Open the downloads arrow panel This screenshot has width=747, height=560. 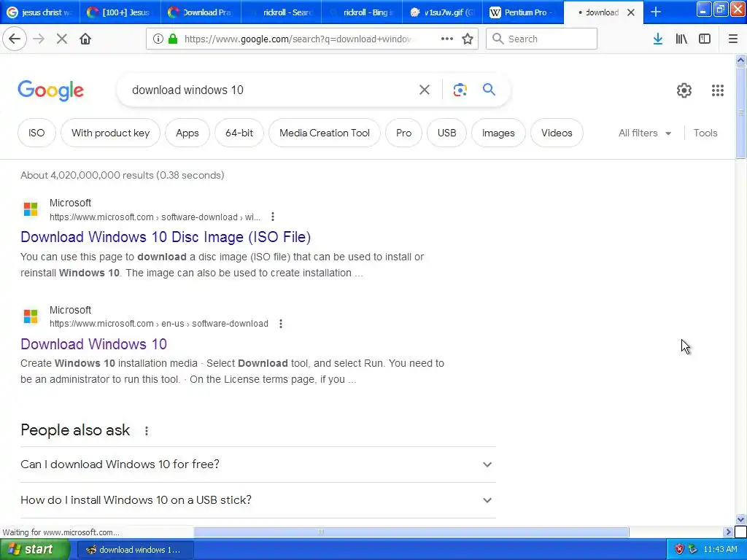pos(658,39)
